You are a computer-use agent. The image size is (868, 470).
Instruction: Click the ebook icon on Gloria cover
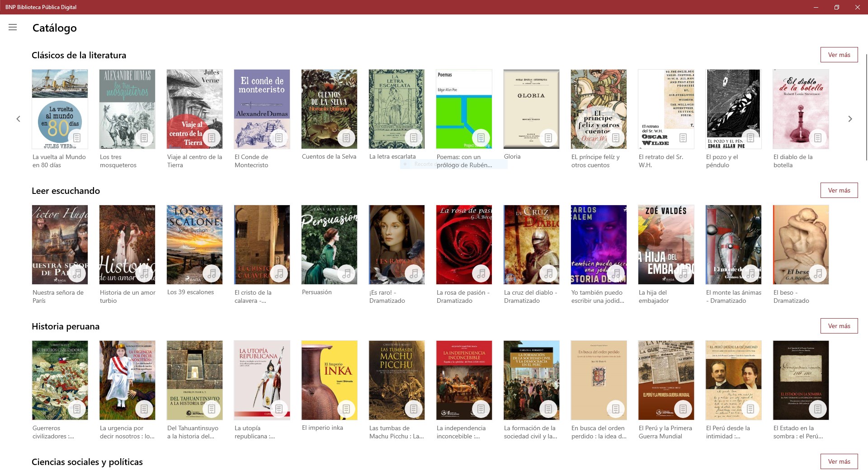[x=548, y=138]
